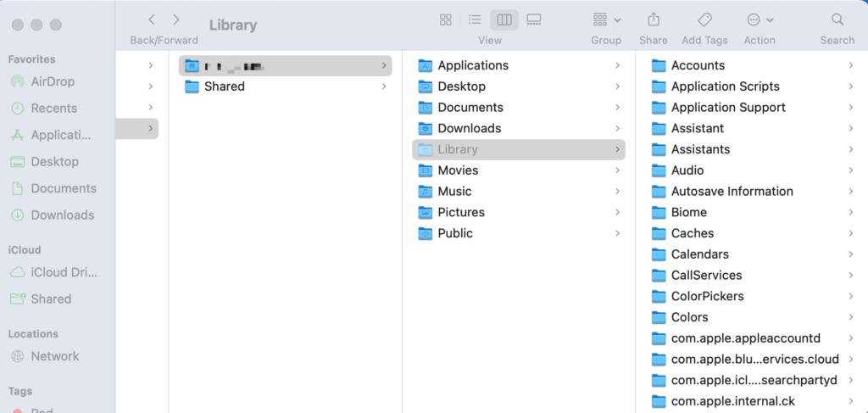Switch to list view in toolbar
868x413 pixels.
(x=475, y=20)
